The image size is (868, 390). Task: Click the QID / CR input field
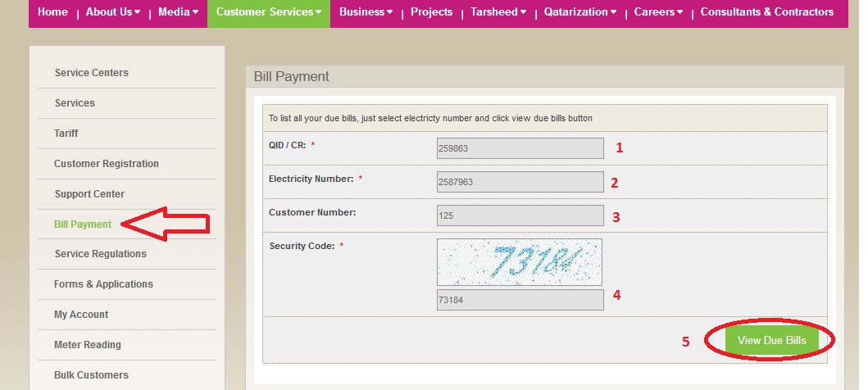pos(520,148)
